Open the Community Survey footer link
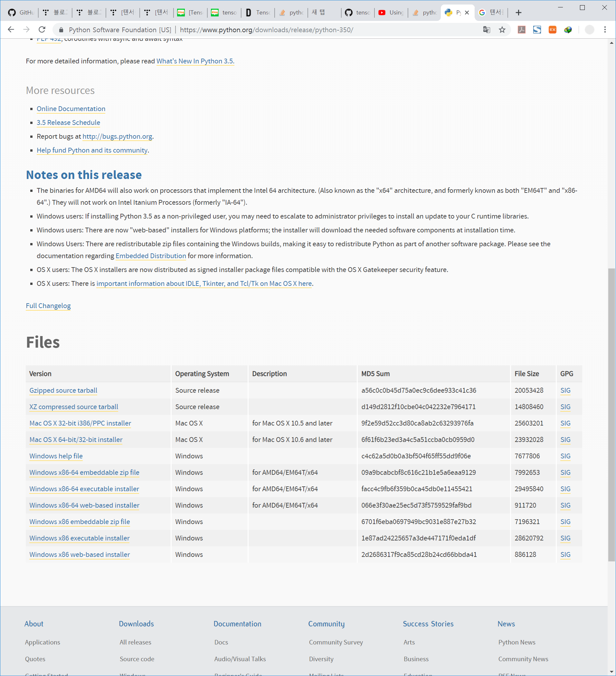Screen dimensions: 616x676 pos(336,642)
